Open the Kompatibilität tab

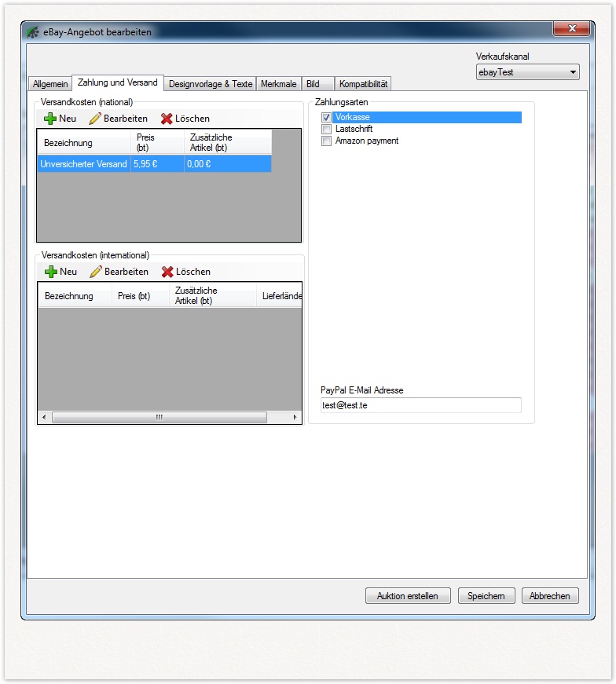363,84
